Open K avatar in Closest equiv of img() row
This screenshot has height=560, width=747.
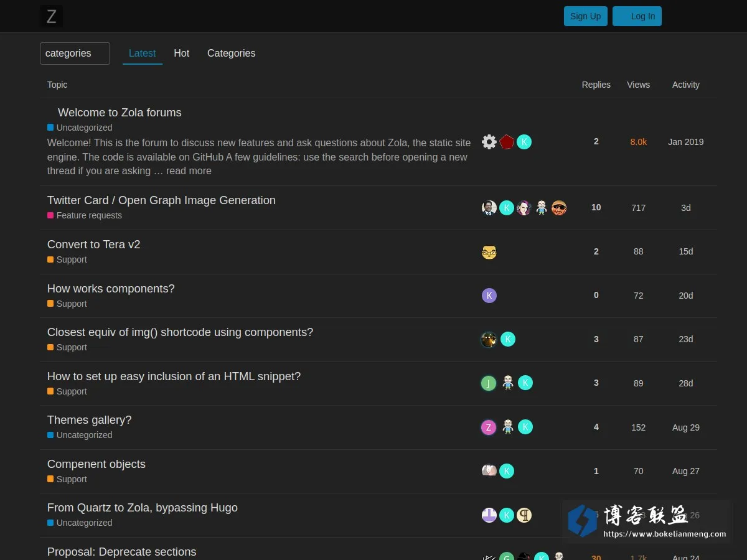[x=508, y=339]
